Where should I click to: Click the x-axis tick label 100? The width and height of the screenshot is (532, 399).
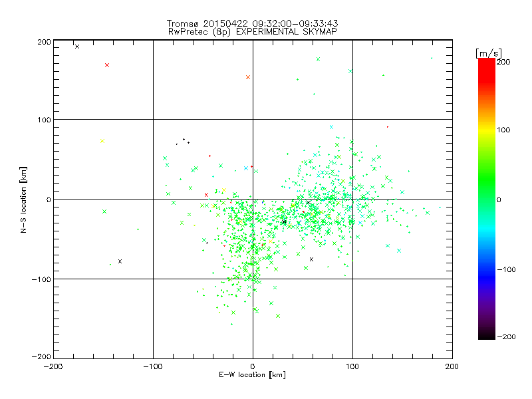(352, 366)
